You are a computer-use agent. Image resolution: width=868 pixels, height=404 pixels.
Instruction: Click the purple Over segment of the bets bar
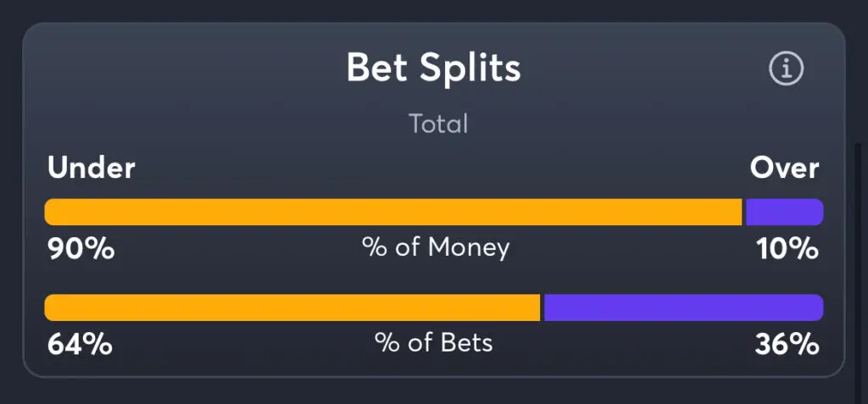click(x=684, y=307)
